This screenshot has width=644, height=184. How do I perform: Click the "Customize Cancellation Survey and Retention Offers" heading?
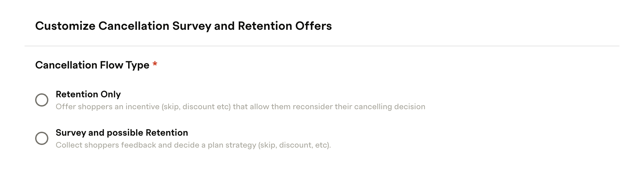[184, 26]
